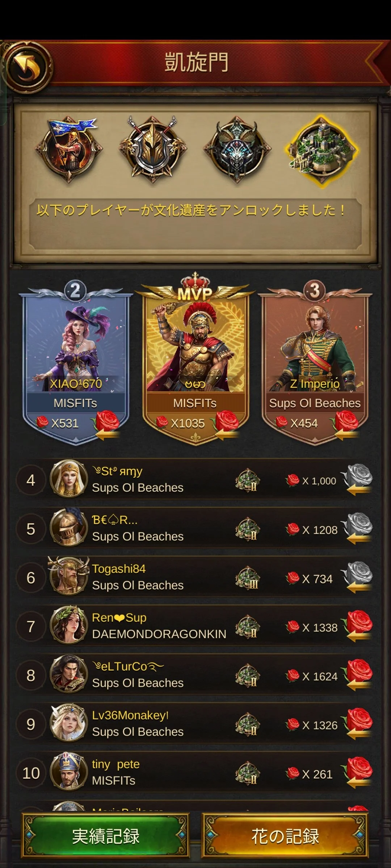Tap grey rose beside Togashi84
Screen dimensions: 391x868
[x=358, y=577]
